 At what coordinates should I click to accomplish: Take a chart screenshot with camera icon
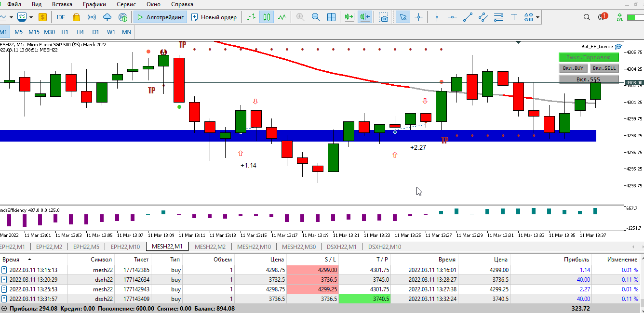384,17
